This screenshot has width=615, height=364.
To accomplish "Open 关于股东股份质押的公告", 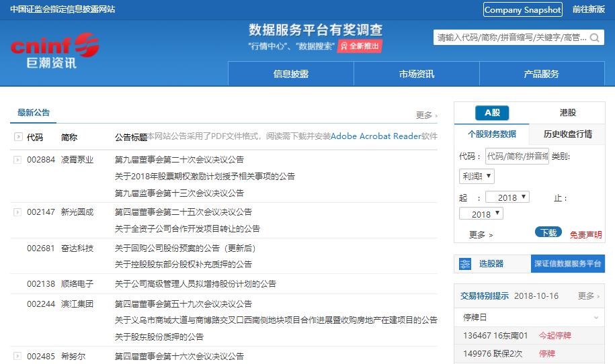I will pos(159,337).
